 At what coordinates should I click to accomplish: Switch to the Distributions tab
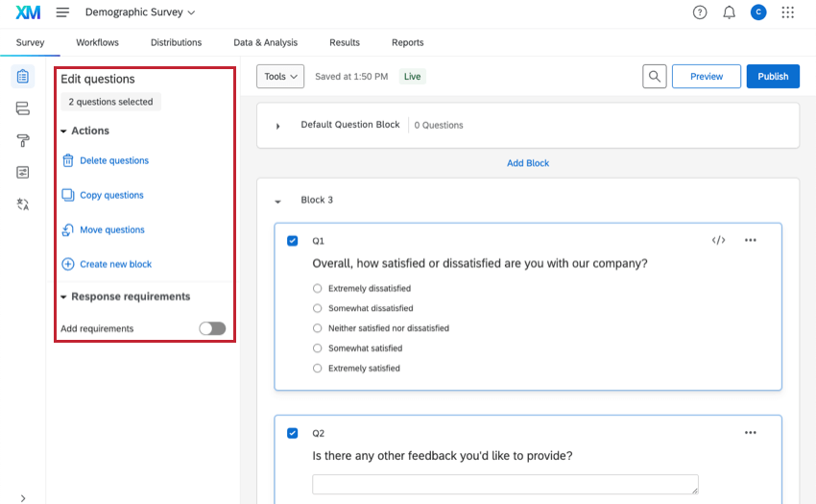click(x=176, y=42)
